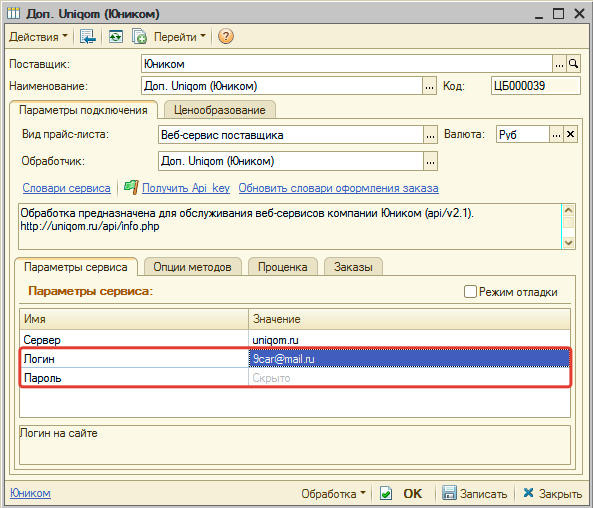Open the Опции методов tab
Screen dimensions: 593x508
click(x=192, y=267)
